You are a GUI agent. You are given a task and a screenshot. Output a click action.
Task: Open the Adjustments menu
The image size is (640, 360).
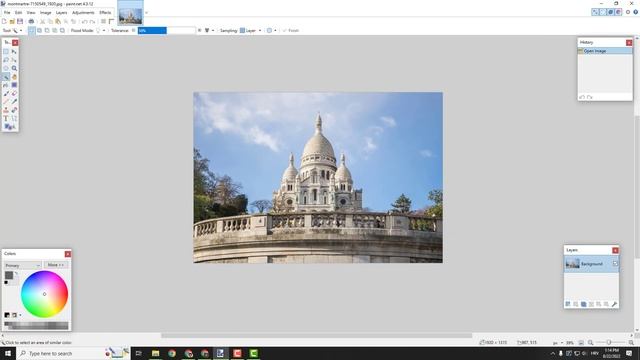click(83, 13)
